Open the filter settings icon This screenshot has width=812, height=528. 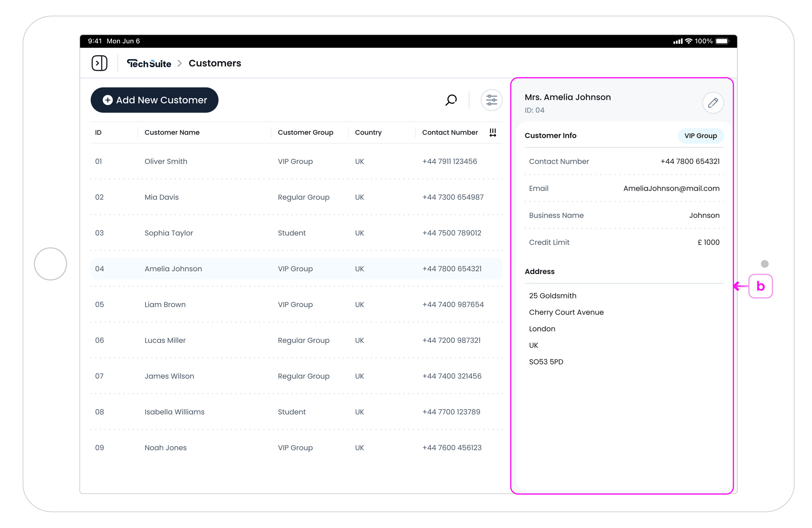tap(491, 100)
